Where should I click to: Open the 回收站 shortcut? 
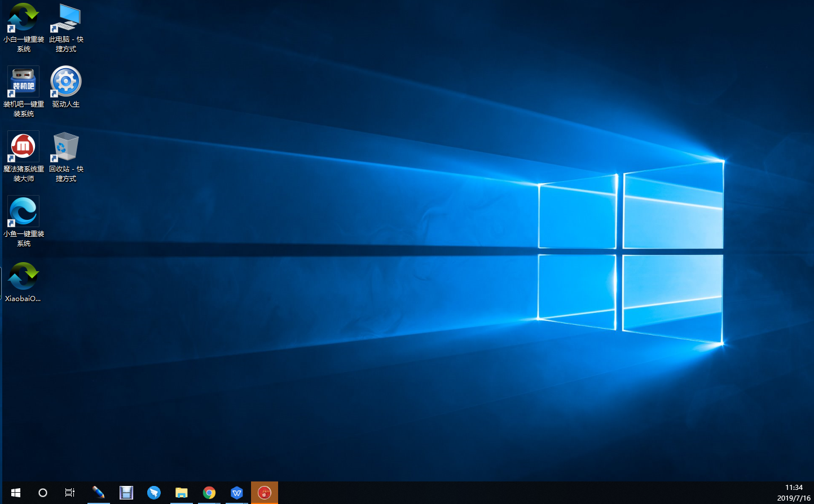coord(65,146)
